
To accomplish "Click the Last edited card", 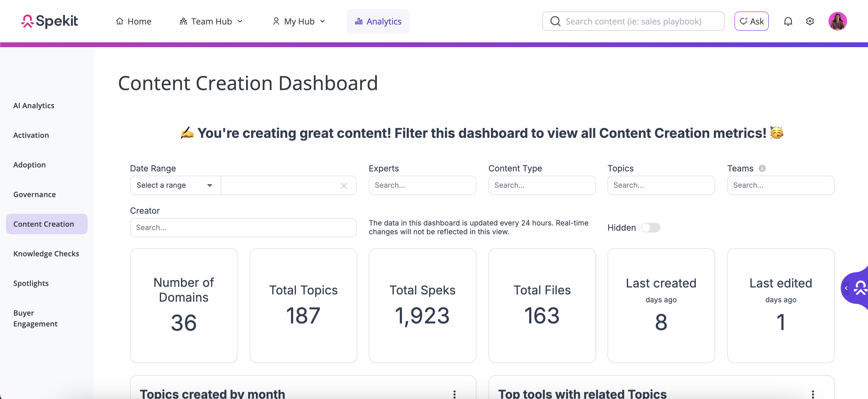I will [781, 306].
